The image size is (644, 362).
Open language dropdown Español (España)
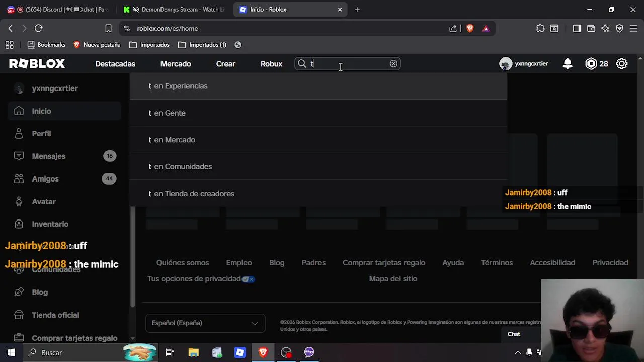coord(205,323)
